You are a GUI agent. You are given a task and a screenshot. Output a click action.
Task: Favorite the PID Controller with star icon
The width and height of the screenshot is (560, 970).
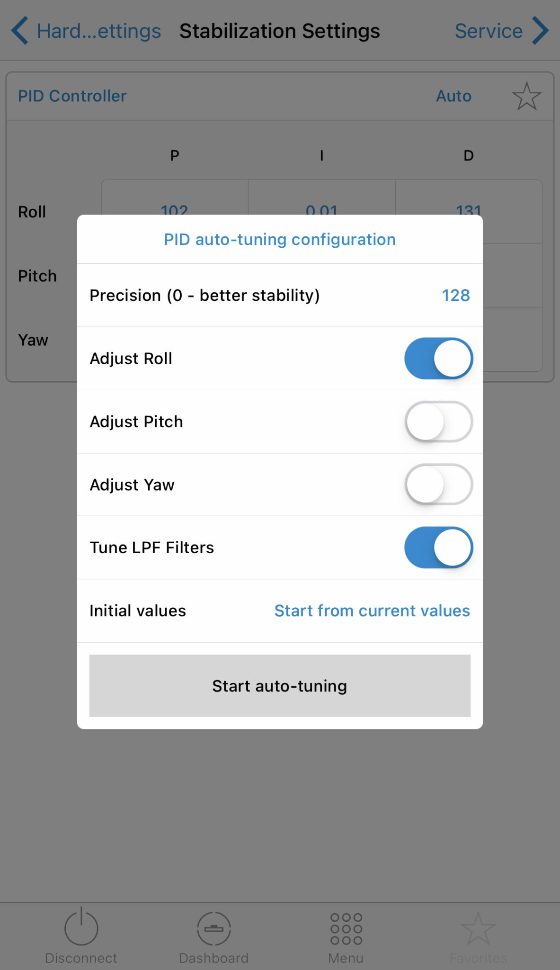(526, 96)
